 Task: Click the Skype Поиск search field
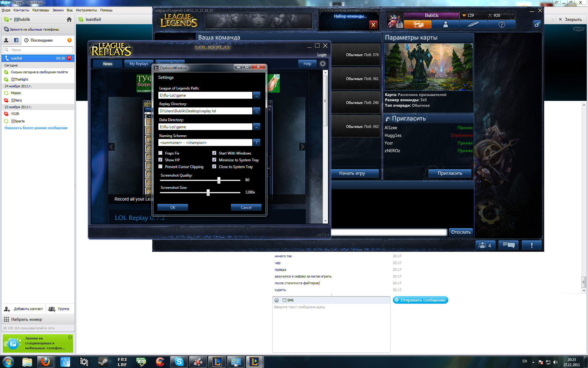[38, 50]
